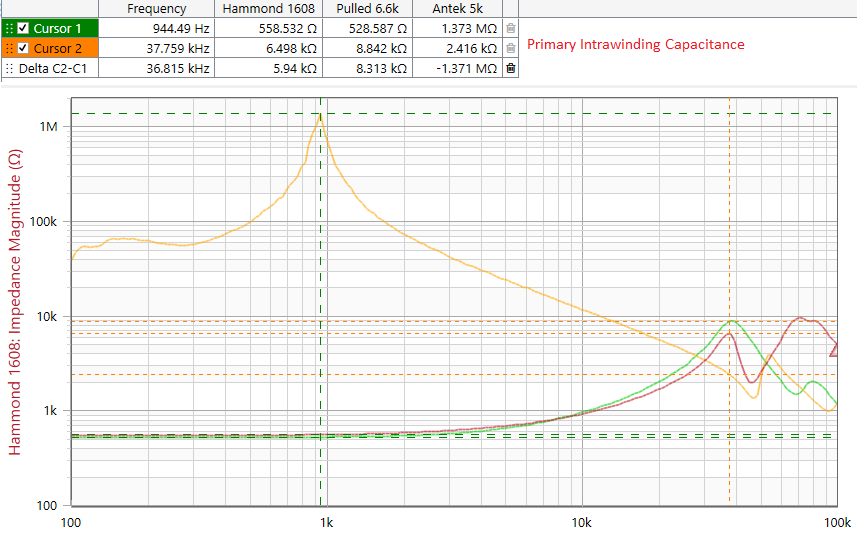Grab the Cursor 1 row drag handle
This screenshot has height=535, width=857.
point(9,28)
